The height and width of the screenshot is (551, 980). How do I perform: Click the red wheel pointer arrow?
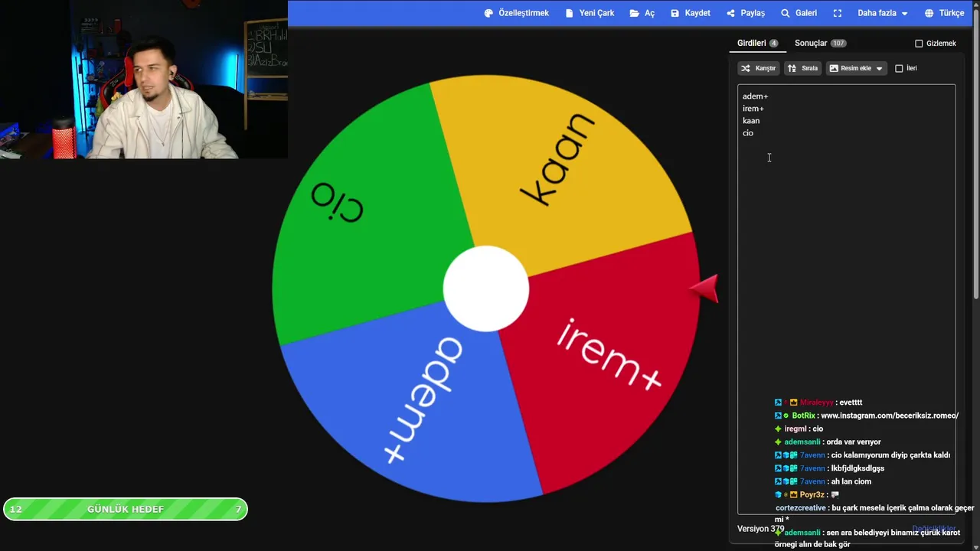(704, 289)
